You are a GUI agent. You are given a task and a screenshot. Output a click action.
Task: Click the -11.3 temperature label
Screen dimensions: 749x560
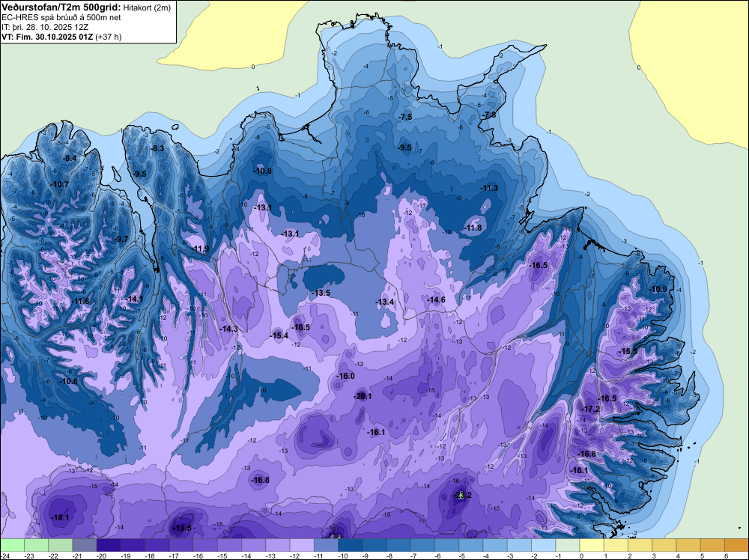489,188
